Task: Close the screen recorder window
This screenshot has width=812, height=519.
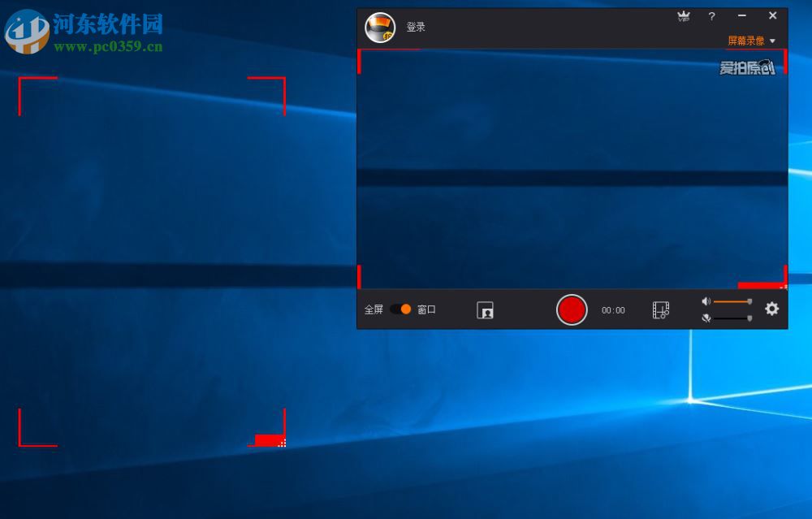Action: [x=773, y=15]
